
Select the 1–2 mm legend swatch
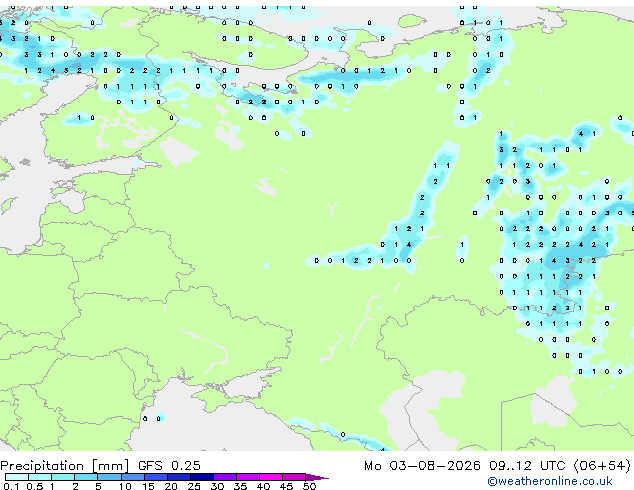click(63, 477)
